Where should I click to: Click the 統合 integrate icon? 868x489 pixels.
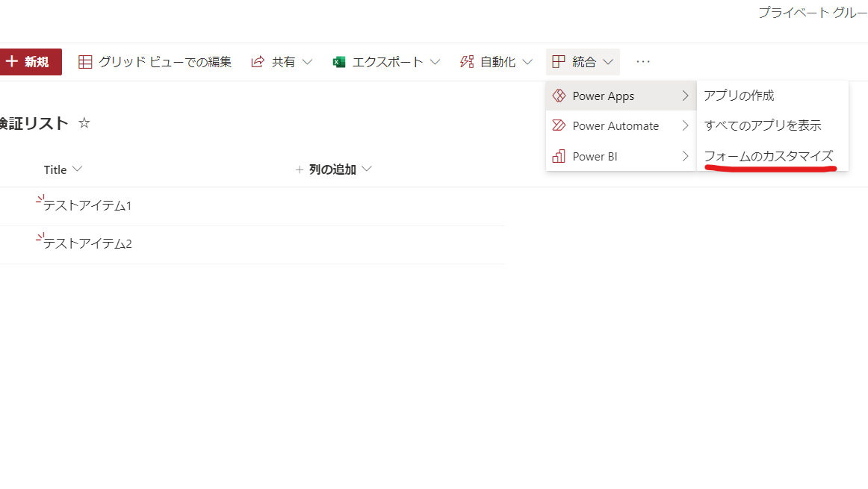559,62
